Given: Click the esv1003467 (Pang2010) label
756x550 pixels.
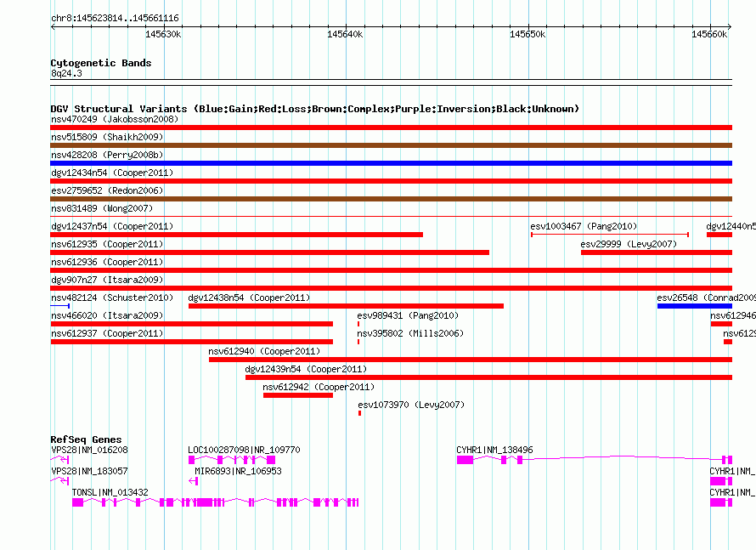Looking at the screenshot, I should pos(584,226).
